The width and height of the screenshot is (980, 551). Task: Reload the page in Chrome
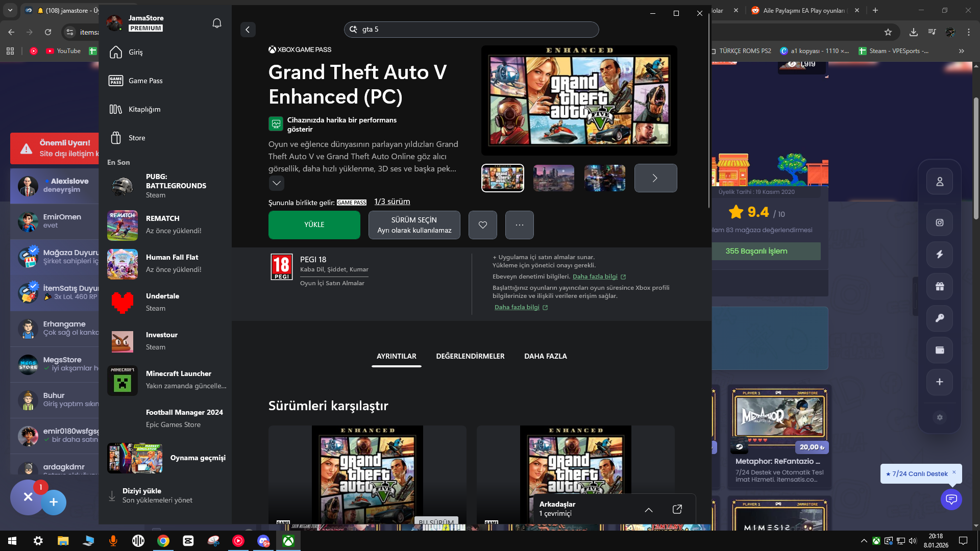tap(48, 32)
